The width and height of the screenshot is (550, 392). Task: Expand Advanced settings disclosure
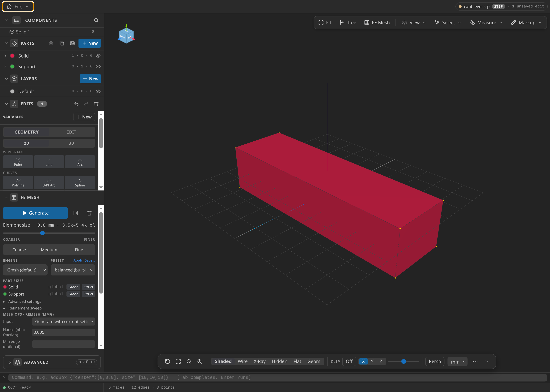pyautogui.click(x=22, y=301)
